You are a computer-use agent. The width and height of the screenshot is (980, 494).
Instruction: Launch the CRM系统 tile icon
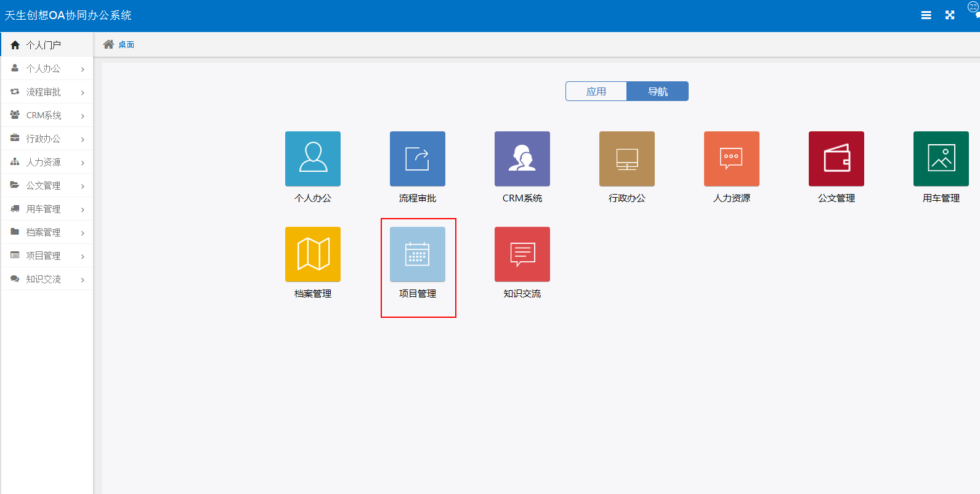tap(522, 159)
